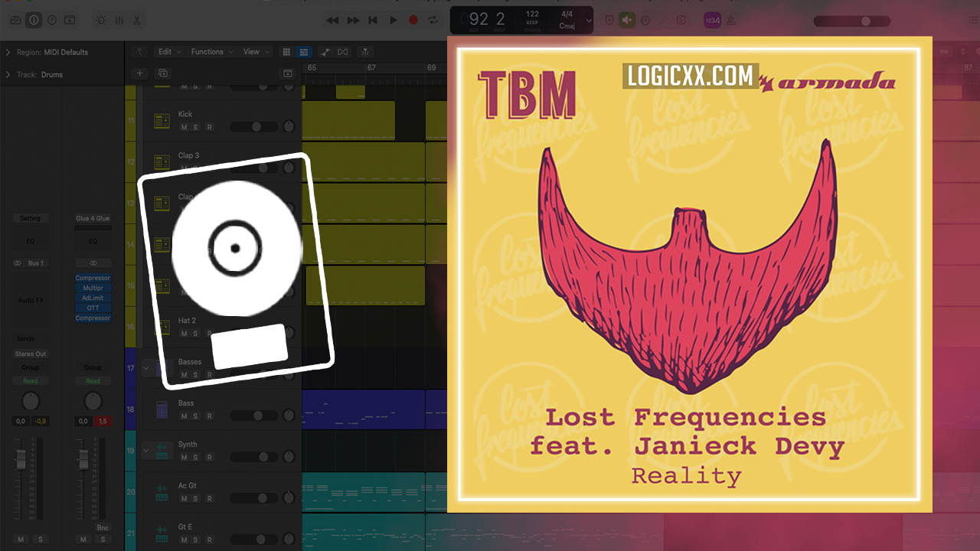
Task: Show Global Tracks button
Action: tap(288, 73)
